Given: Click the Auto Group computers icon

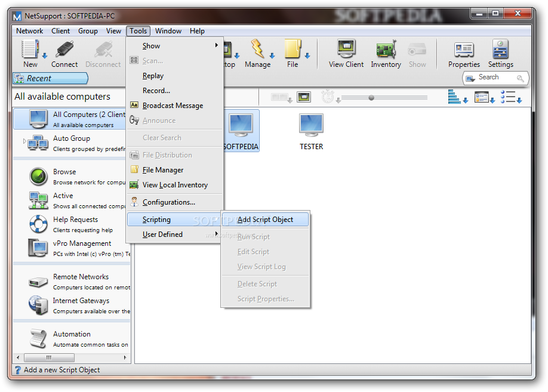Looking at the screenshot, I should point(38,143).
